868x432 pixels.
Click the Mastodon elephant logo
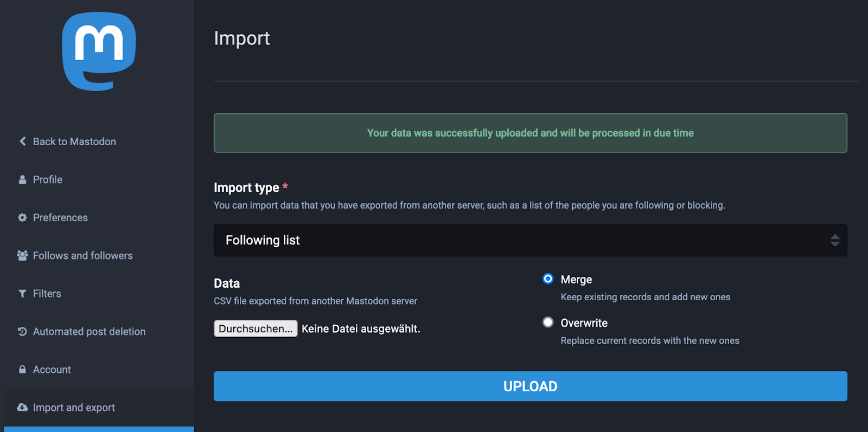click(99, 51)
